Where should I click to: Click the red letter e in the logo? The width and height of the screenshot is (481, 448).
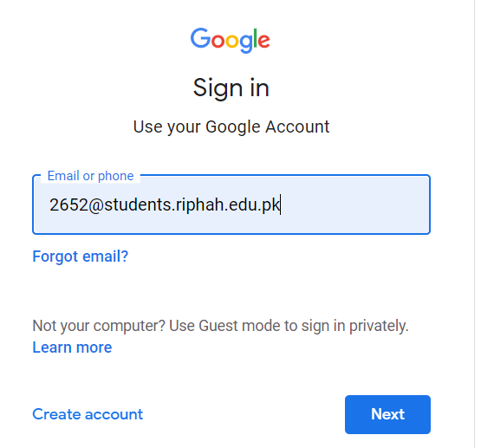point(263,41)
